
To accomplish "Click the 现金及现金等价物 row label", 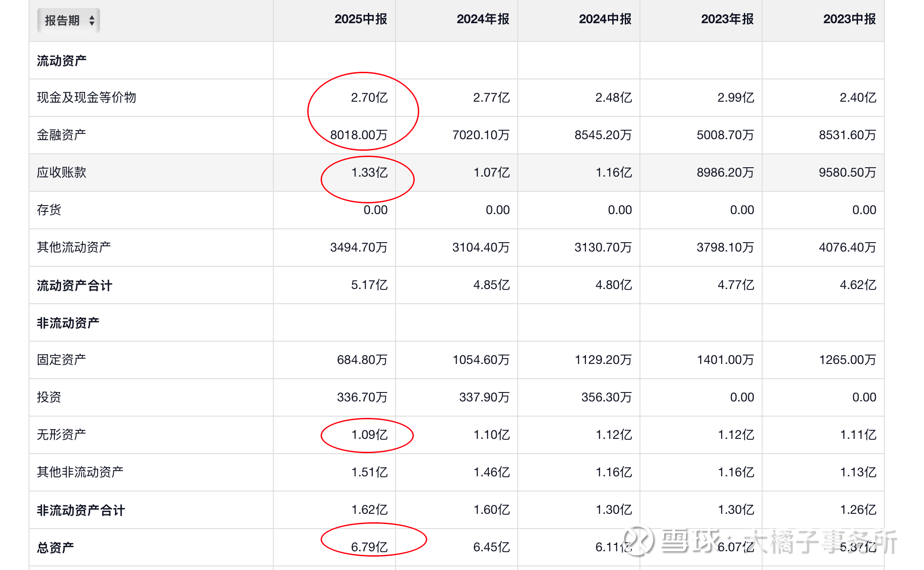I will (86, 97).
